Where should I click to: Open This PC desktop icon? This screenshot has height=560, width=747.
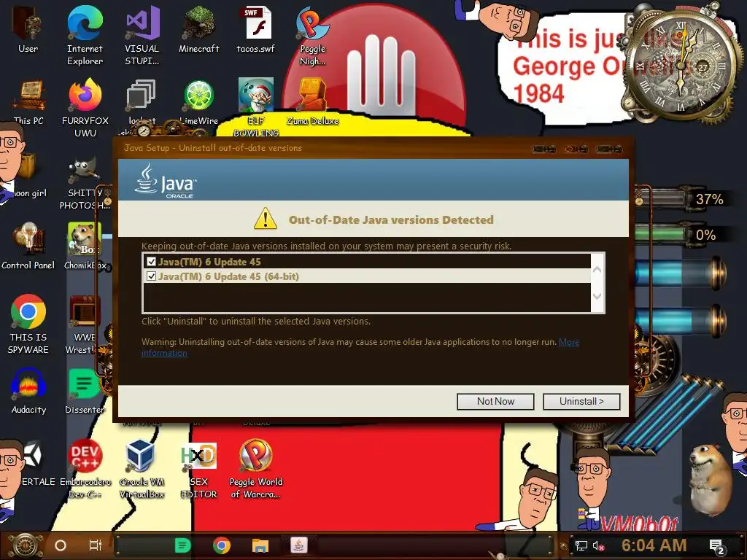coord(28,101)
